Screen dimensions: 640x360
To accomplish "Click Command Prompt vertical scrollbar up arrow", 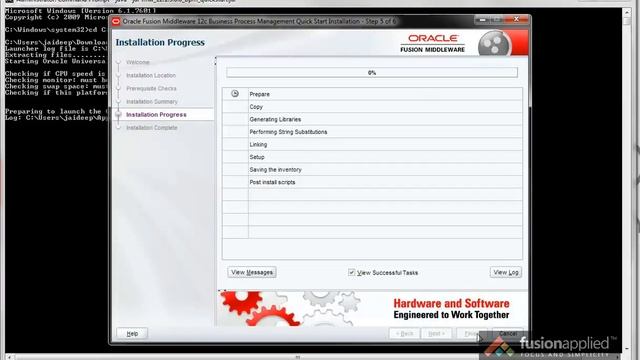I will 627,12.
